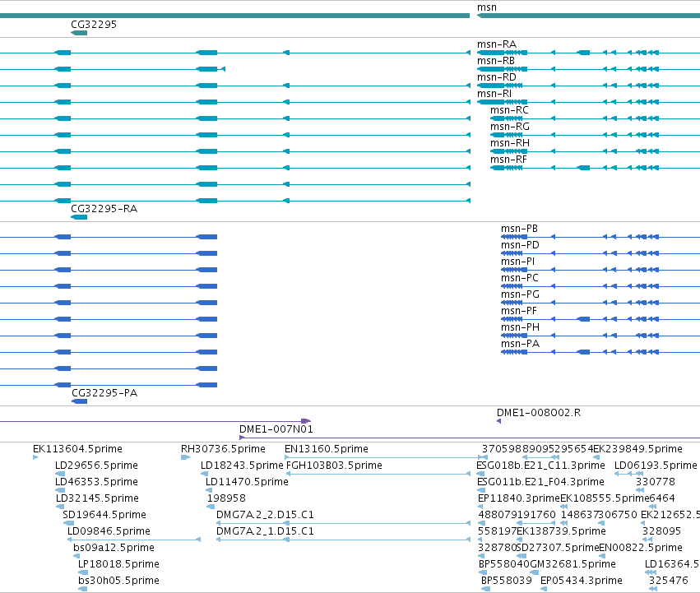Screen dimensions: 700x593
Task: Choose EST label FGH103B03.5prime
Action: [335, 466]
